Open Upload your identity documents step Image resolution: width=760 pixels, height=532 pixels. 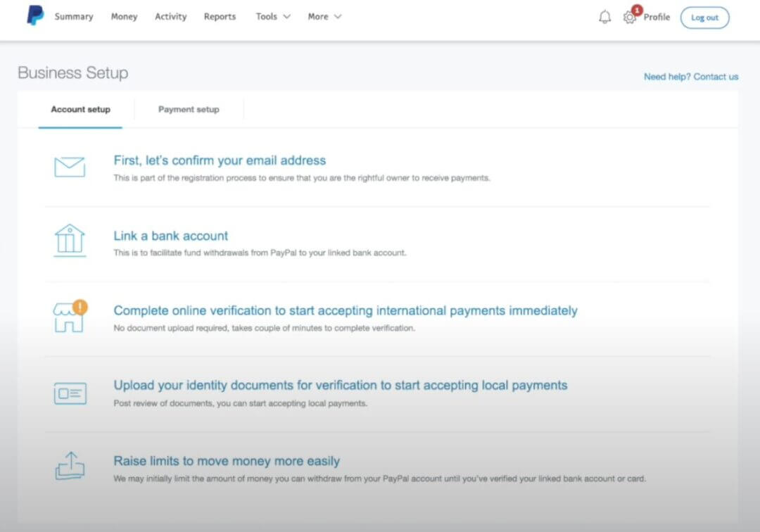(341, 385)
